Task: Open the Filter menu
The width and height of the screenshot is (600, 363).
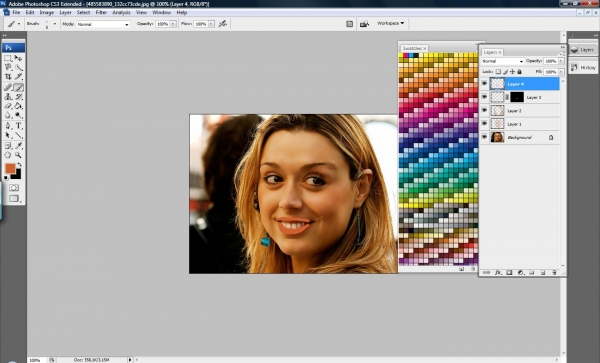Action: pyautogui.click(x=101, y=13)
